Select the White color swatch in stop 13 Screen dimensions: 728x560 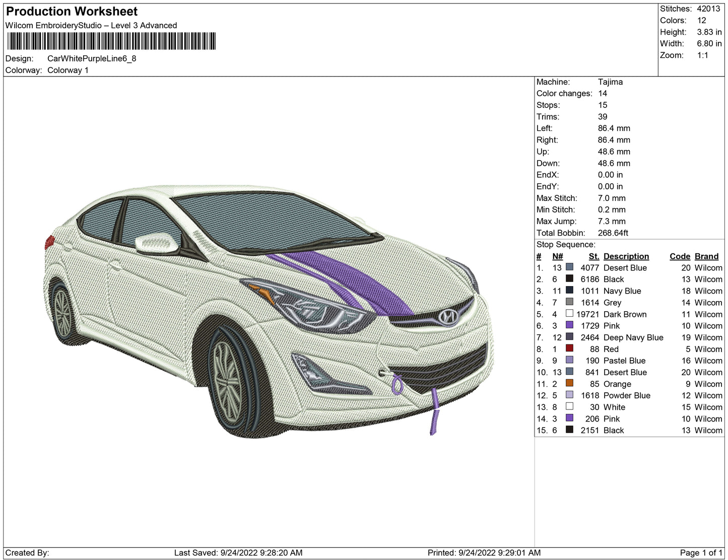[x=569, y=406]
